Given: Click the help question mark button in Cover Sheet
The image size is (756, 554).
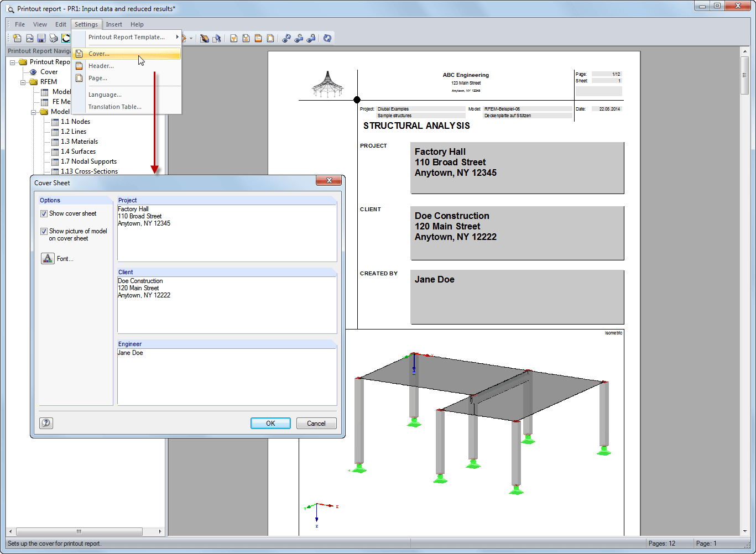Looking at the screenshot, I should 46,423.
